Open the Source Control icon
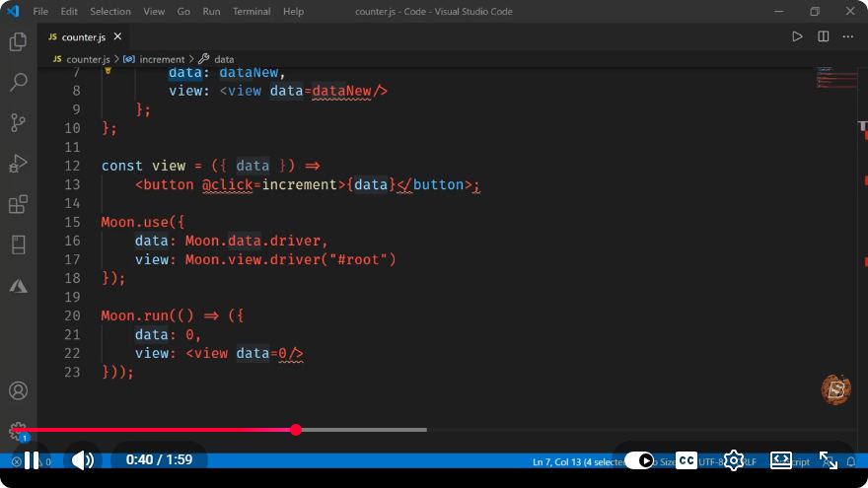868x488 pixels. pos(18,122)
